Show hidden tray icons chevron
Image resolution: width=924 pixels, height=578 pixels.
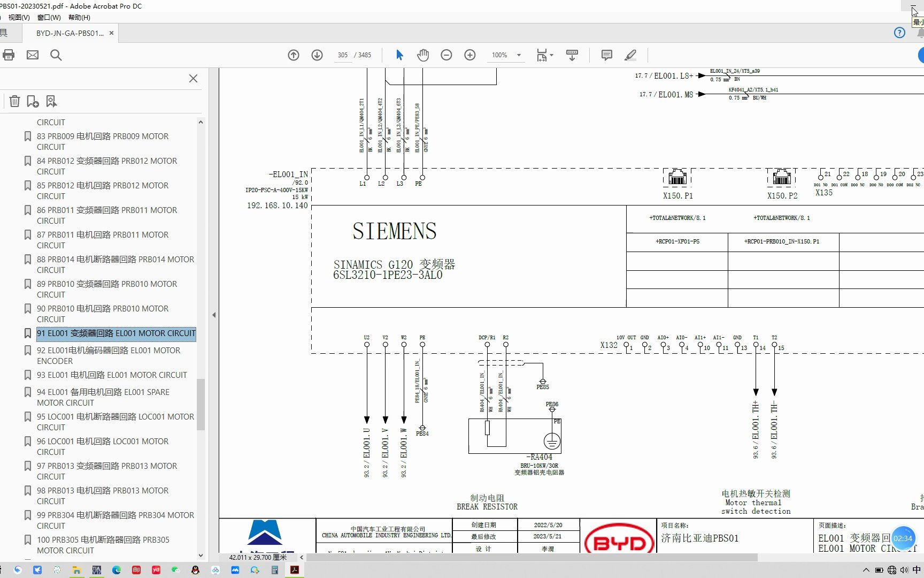click(x=866, y=570)
